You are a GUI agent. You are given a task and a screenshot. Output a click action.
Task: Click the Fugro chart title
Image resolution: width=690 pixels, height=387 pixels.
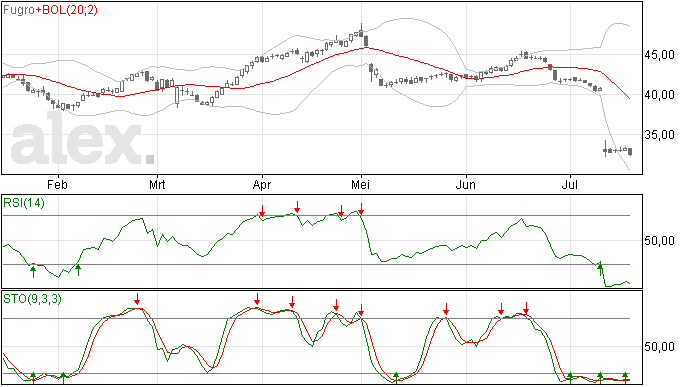click(19, 10)
